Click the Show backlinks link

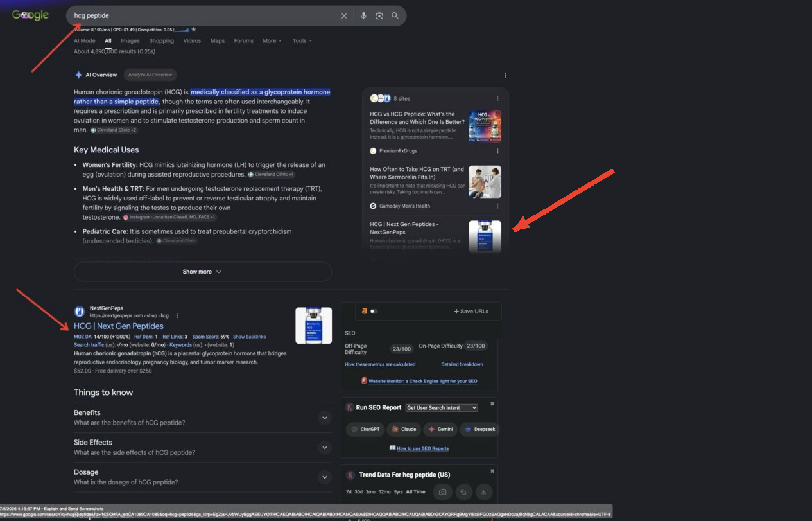pyautogui.click(x=249, y=337)
